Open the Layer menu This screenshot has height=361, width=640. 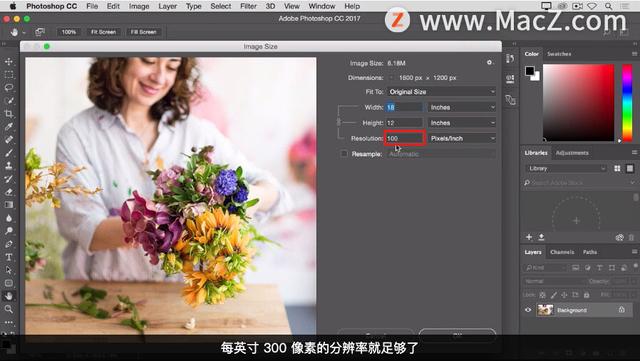(x=167, y=6)
